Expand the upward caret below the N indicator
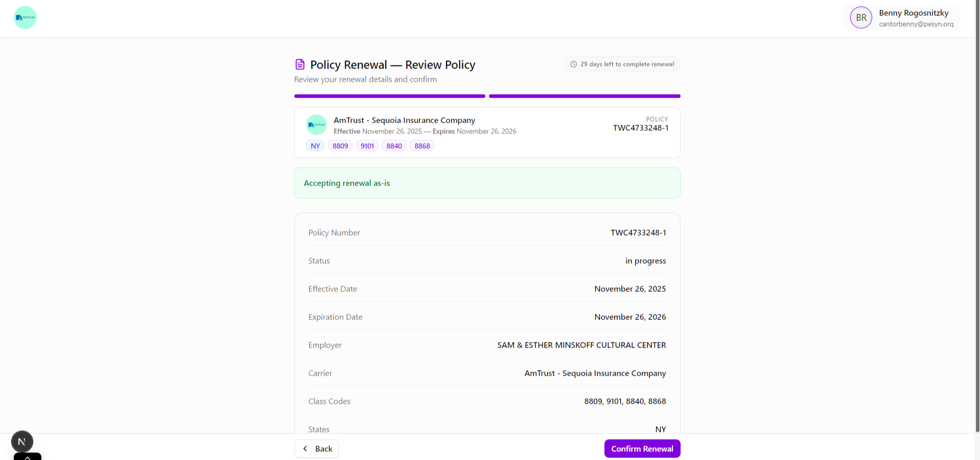980x460 pixels. point(28,457)
